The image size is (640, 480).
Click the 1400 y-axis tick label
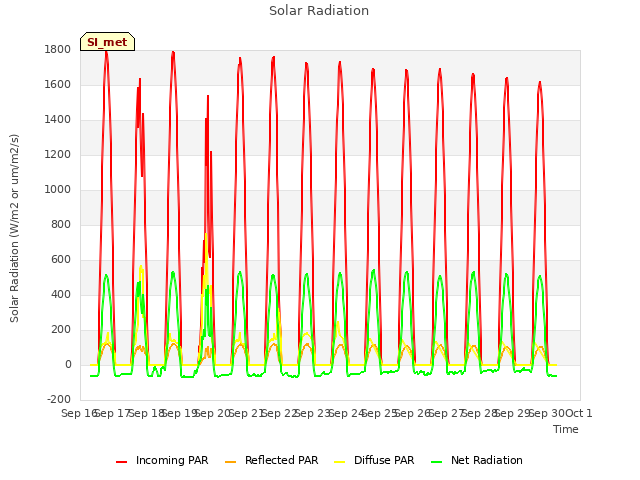(x=58, y=120)
